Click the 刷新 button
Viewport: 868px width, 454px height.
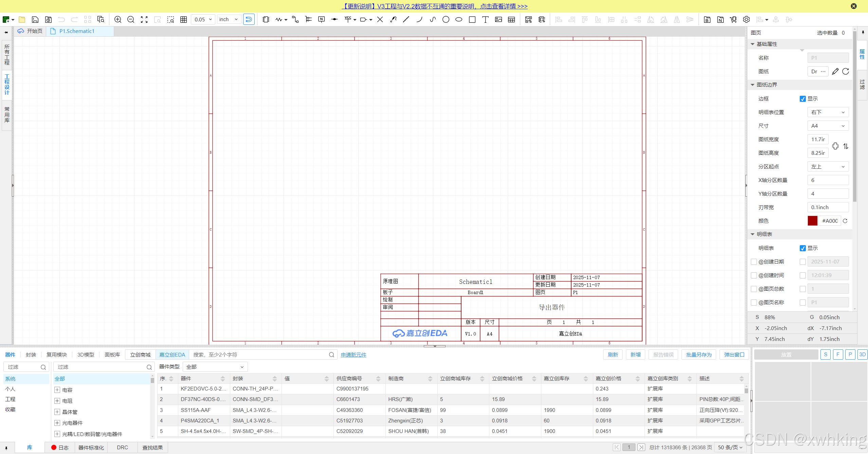click(x=613, y=355)
